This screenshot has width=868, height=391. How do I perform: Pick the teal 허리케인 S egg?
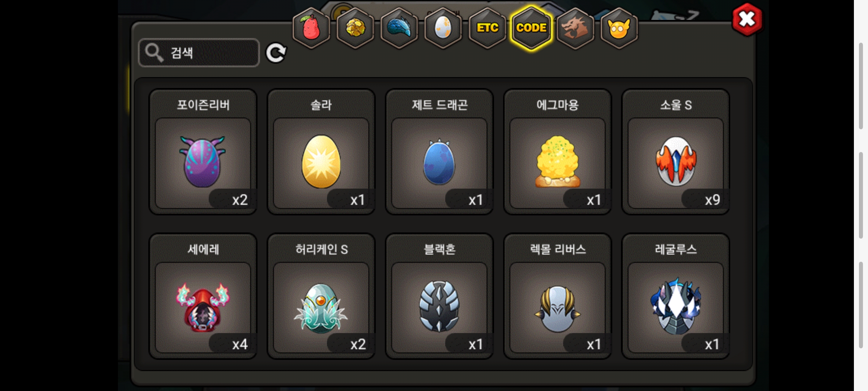tap(321, 296)
